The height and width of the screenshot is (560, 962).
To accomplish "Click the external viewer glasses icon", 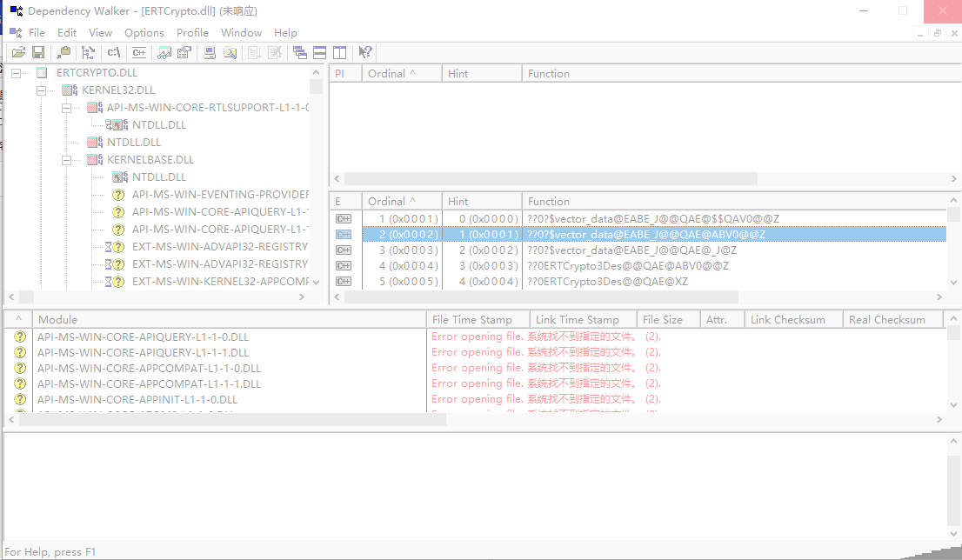I will pos(164,53).
